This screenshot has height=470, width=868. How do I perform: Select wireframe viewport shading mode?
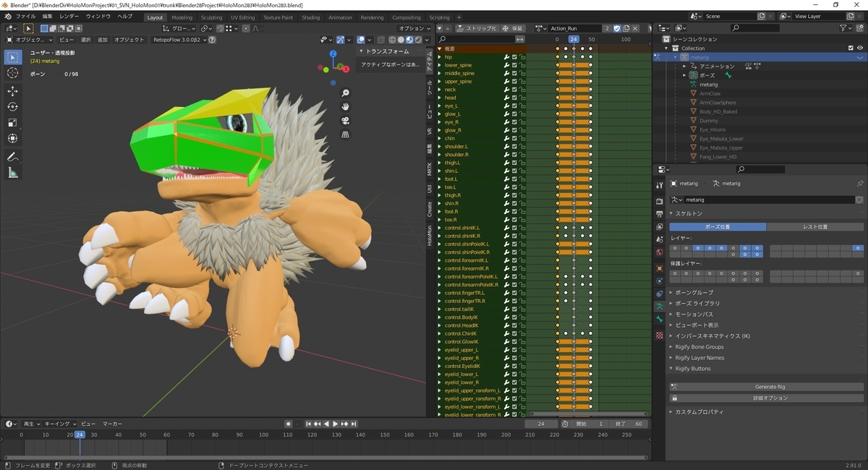tap(393, 40)
